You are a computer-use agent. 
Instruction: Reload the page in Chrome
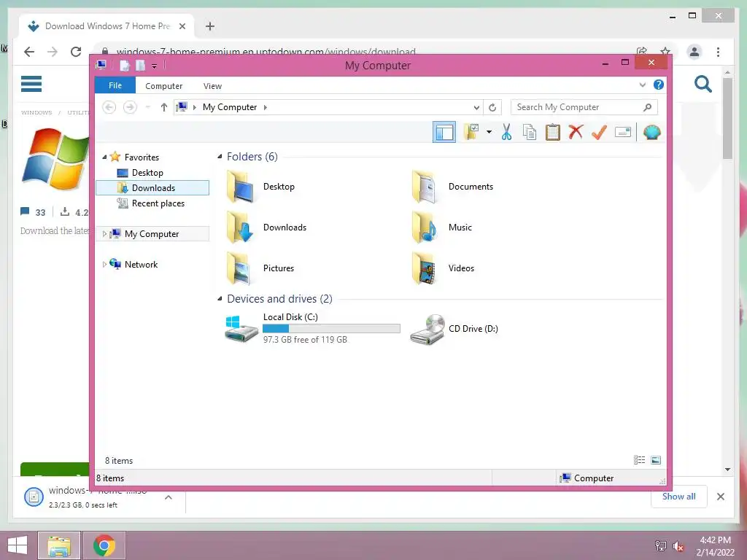[76, 52]
